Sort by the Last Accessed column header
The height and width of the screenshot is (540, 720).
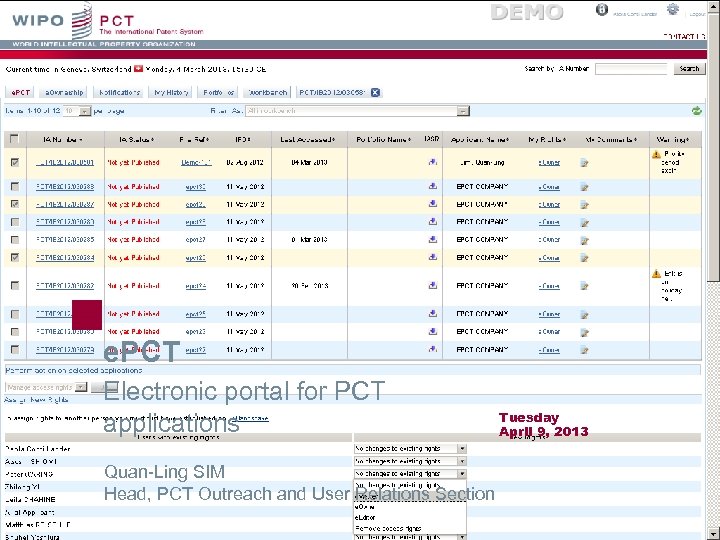point(308,139)
